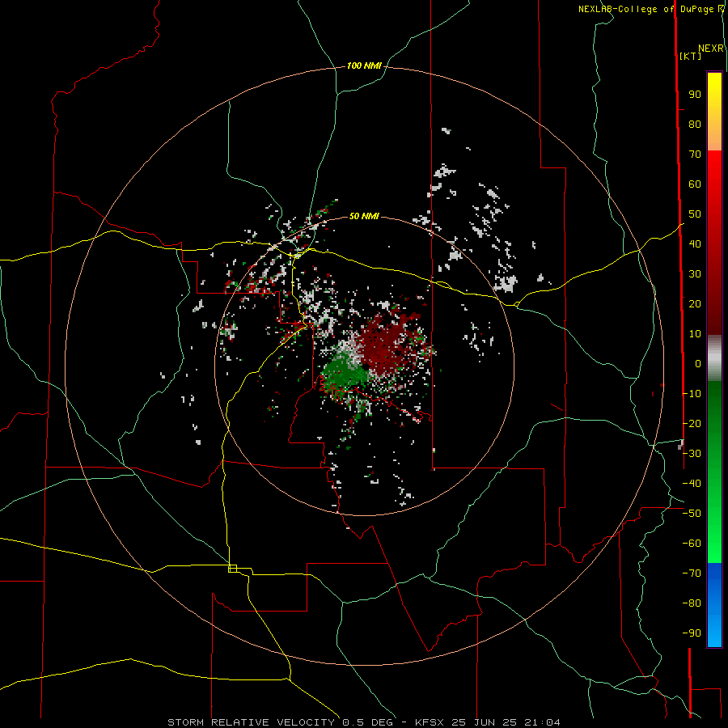Click the -50 value on velocity scale
The height and width of the screenshot is (728, 728).
(692, 514)
